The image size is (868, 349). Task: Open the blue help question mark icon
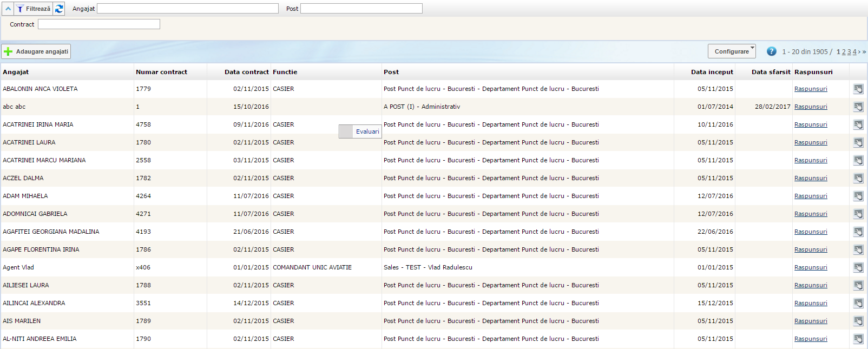tap(772, 51)
